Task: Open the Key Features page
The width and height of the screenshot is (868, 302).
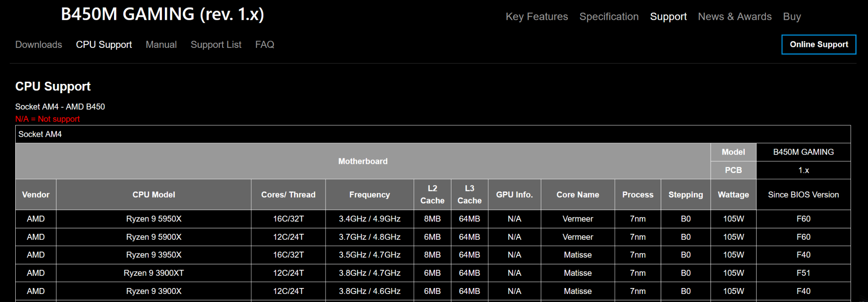Action: coord(537,17)
